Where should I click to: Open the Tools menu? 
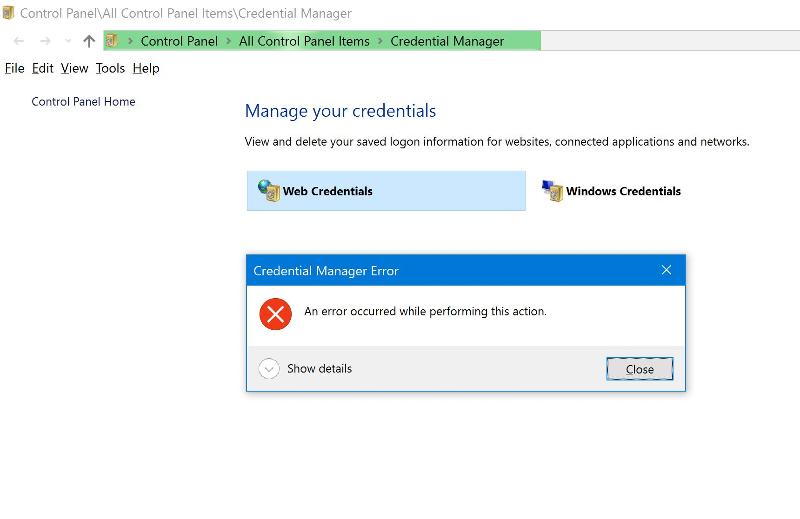tap(110, 68)
